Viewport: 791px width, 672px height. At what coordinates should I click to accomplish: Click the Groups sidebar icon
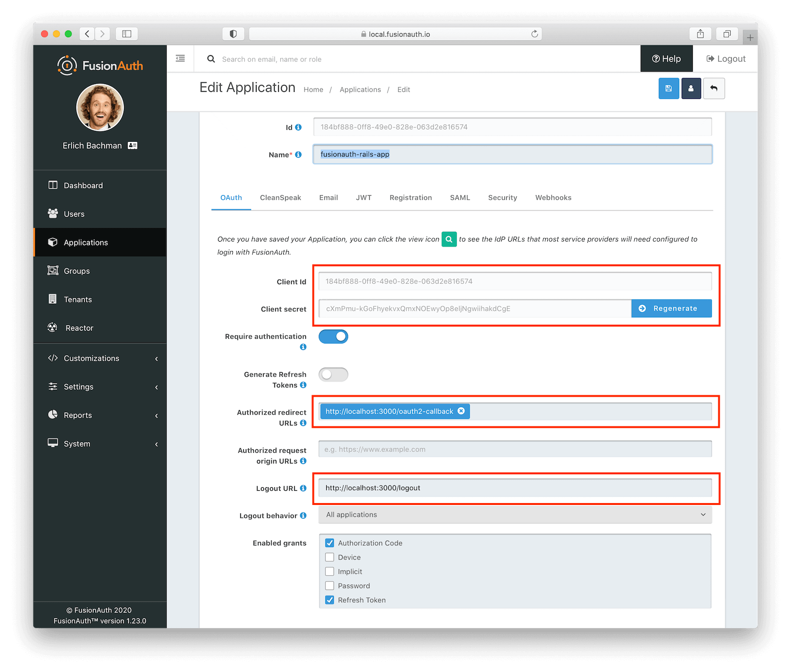pyautogui.click(x=53, y=270)
